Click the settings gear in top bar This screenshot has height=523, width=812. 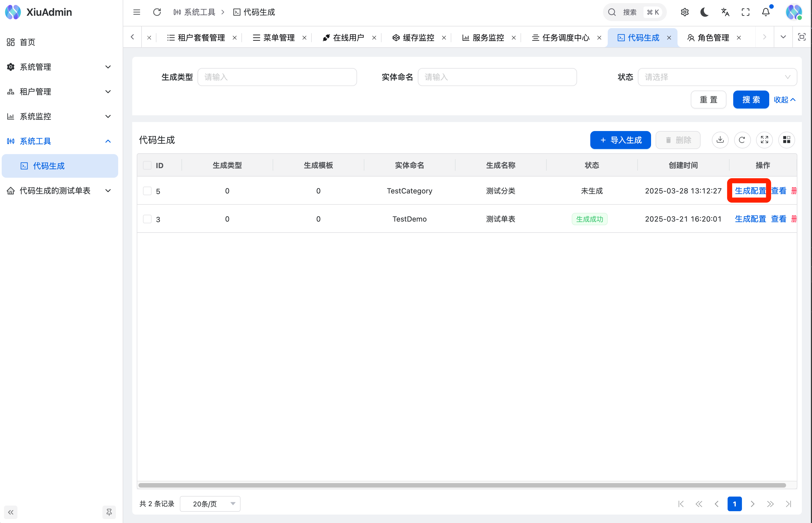(x=685, y=13)
